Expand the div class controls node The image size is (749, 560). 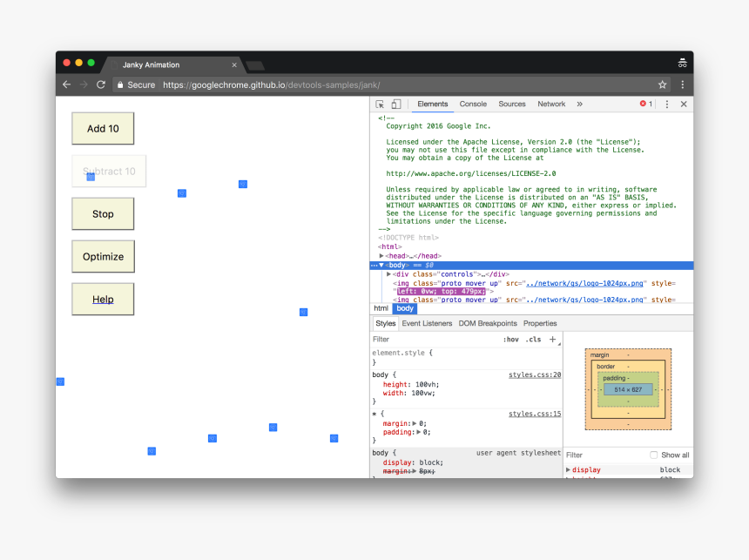click(388, 274)
